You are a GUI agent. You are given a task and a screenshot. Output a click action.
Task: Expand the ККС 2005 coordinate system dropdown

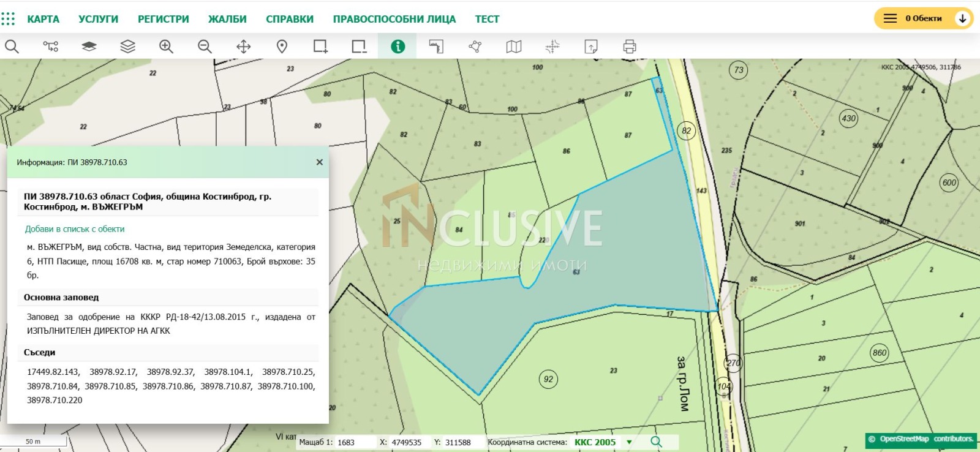pyautogui.click(x=629, y=442)
